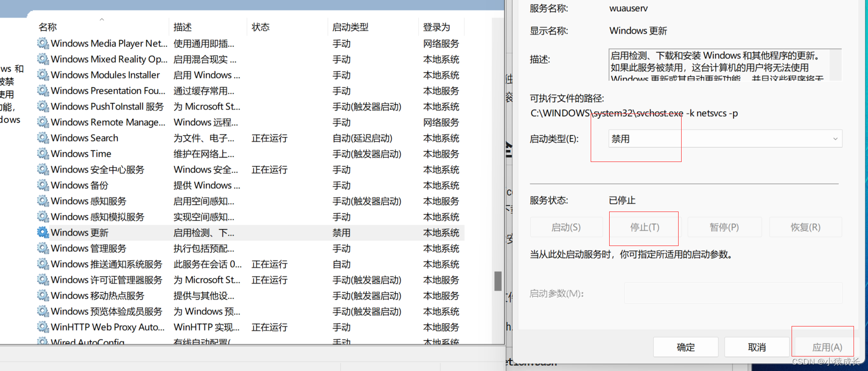Click gear icon for Windows Modules Installer
868x371 pixels.
click(43, 75)
